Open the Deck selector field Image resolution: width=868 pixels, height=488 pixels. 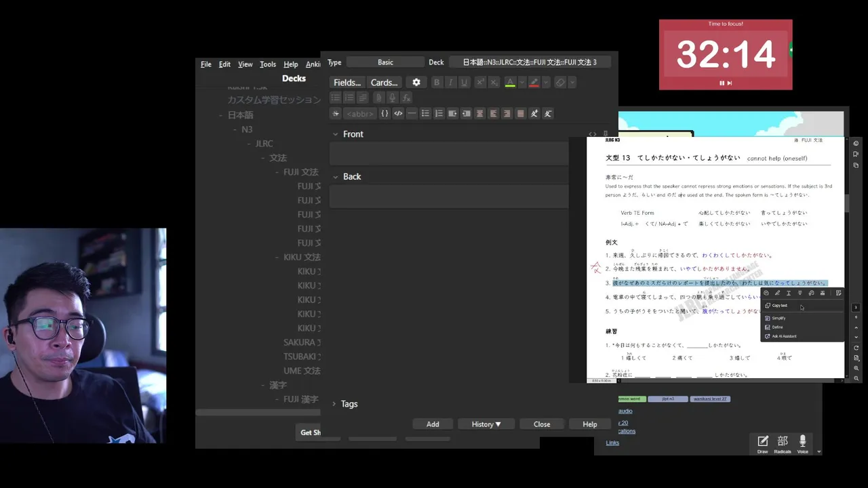pos(530,62)
